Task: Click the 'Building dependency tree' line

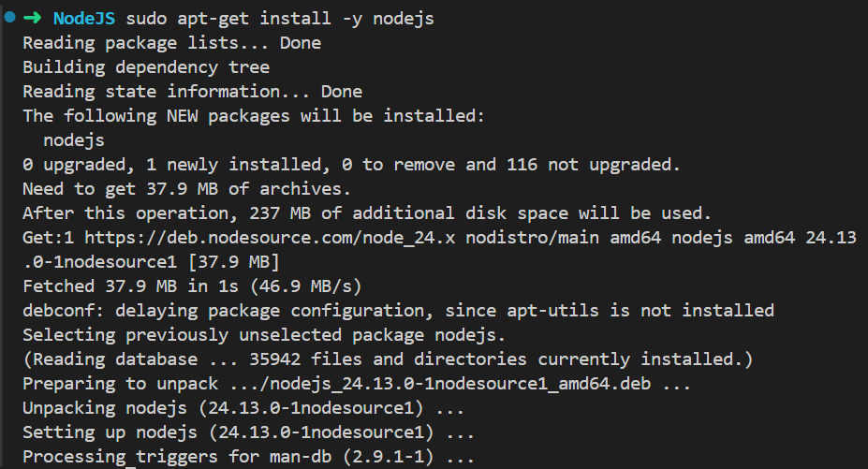Action: [x=146, y=67]
